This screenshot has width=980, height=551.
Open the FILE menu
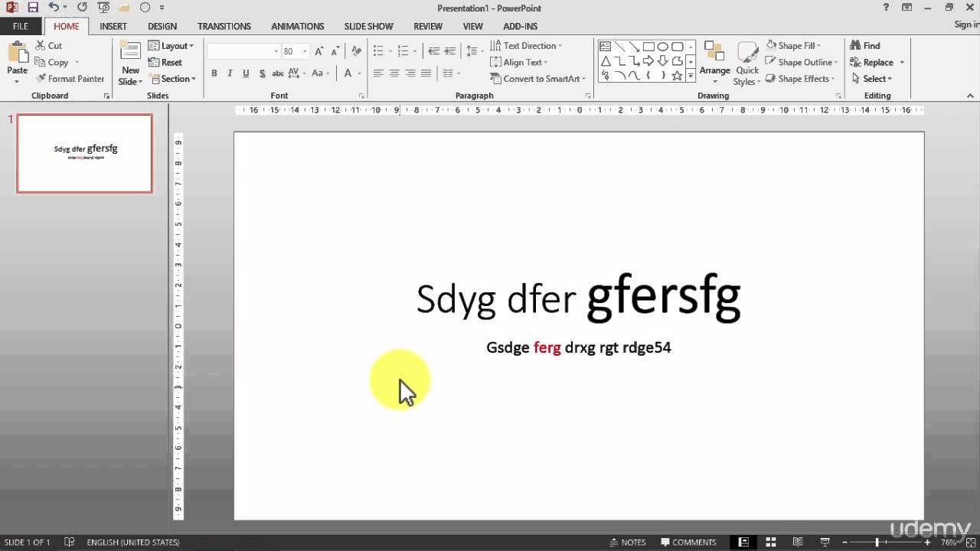coord(20,25)
